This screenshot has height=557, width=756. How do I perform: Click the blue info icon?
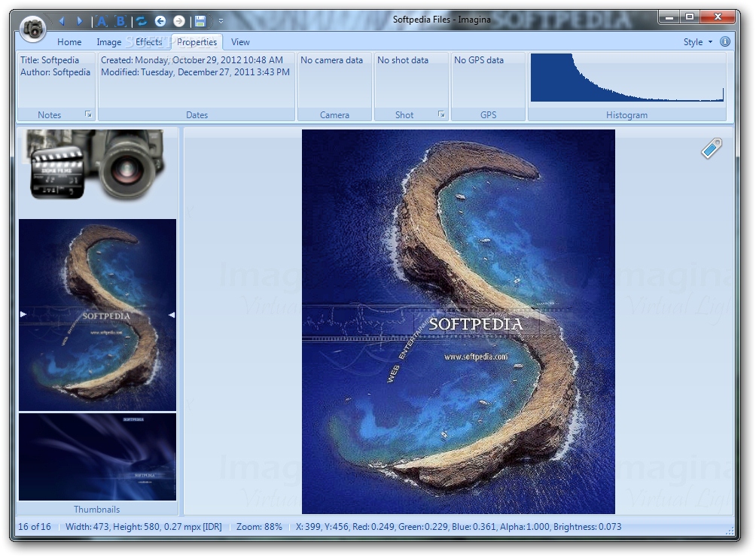click(x=724, y=41)
